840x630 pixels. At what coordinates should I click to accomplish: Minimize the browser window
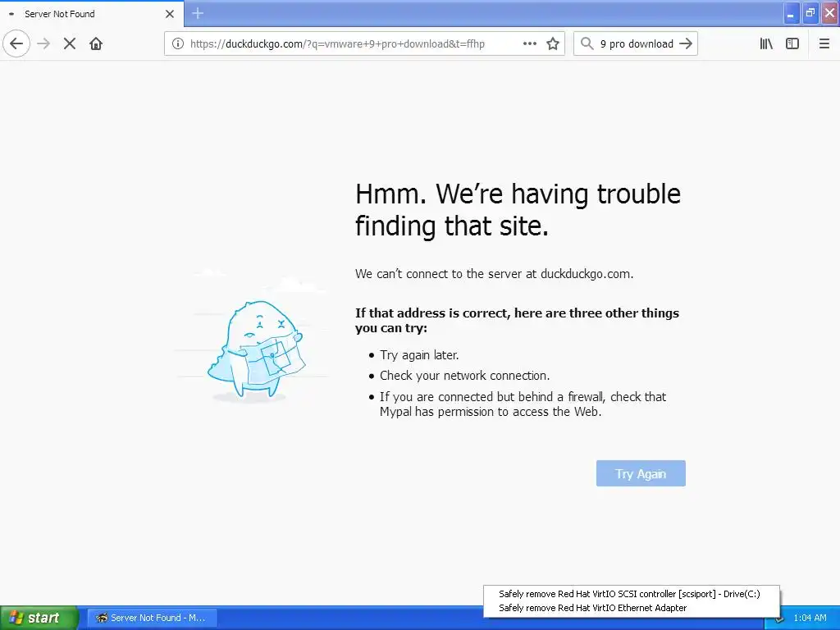(792, 13)
